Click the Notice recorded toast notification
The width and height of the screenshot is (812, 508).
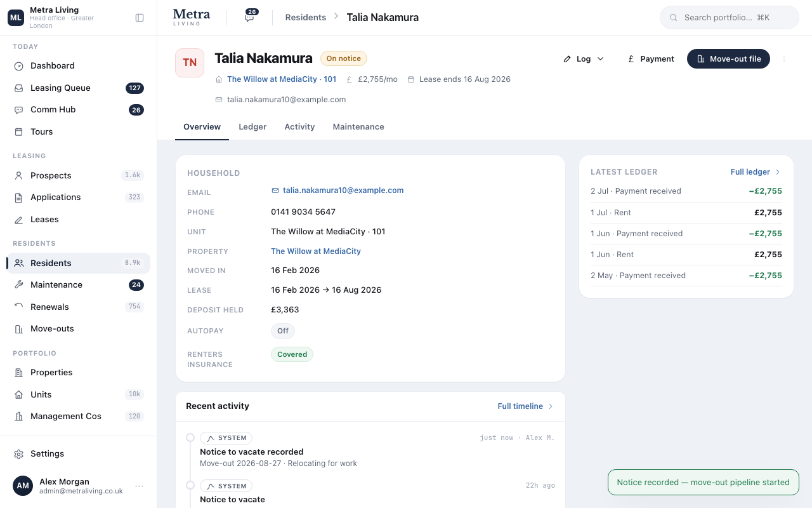click(x=703, y=483)
